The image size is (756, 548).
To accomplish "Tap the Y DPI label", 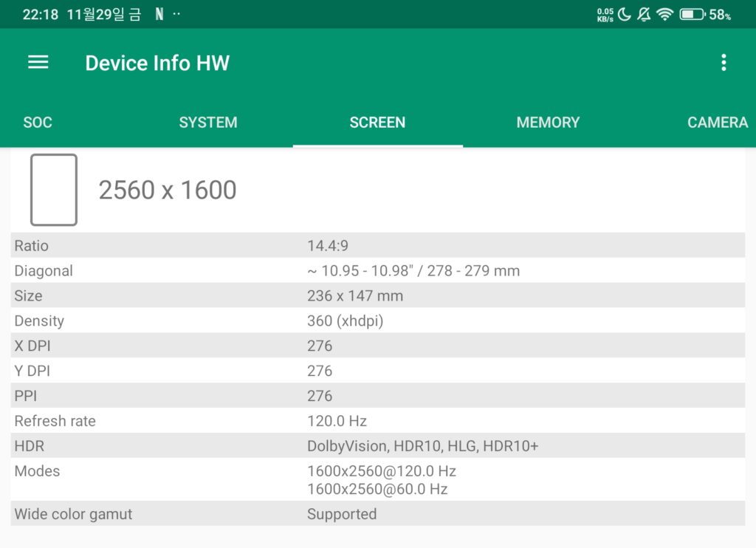I will click(x=32, y=371).
